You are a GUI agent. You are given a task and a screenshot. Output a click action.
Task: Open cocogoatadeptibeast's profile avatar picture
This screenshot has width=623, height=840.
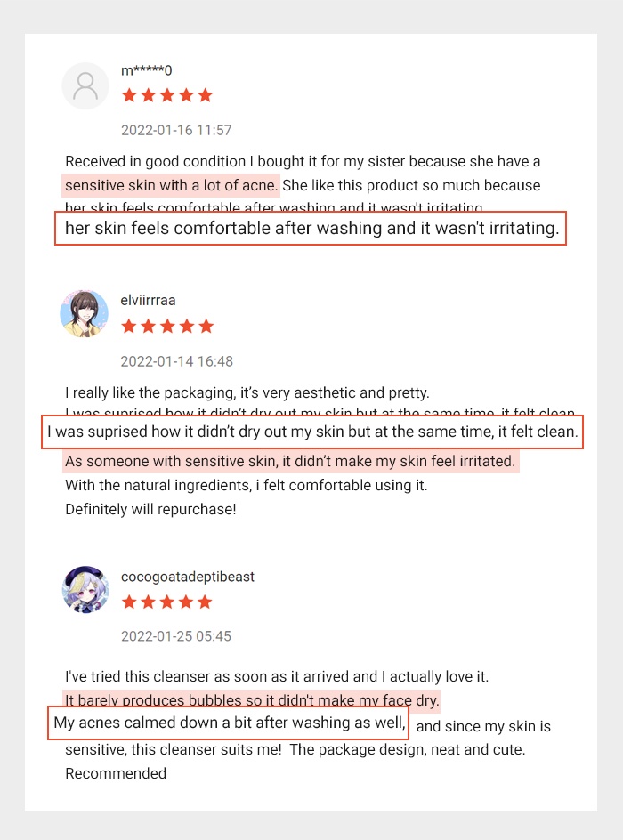(85, 589)
